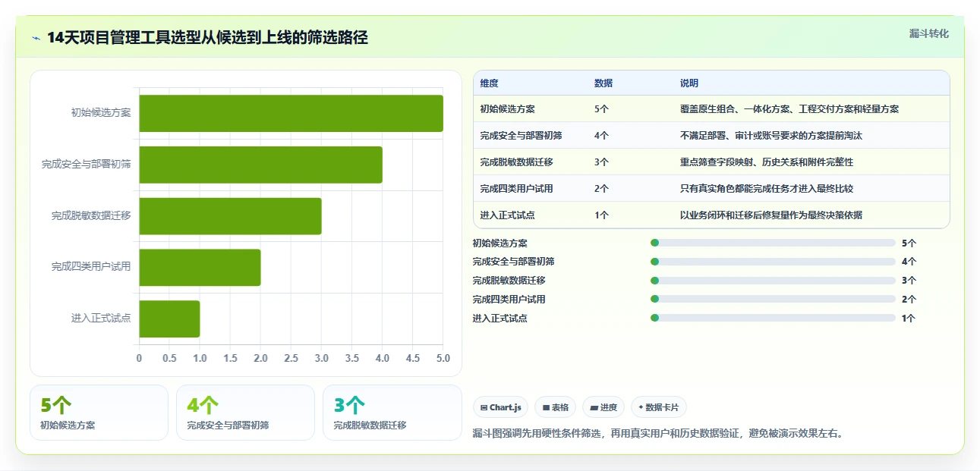Click the footer note 漏斗图强调先用硬性条件筛选
The width and height of the screenshot is (980, 471).
point(658,434)
